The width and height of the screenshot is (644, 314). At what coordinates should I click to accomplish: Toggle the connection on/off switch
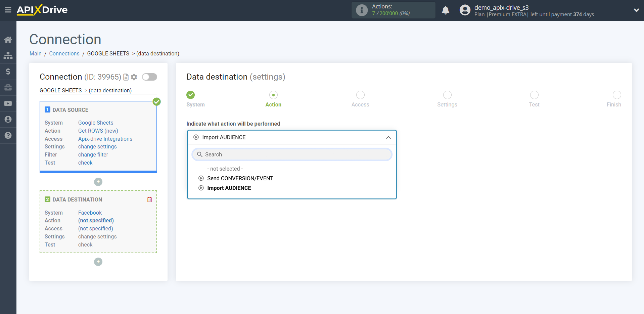point(149,77)
